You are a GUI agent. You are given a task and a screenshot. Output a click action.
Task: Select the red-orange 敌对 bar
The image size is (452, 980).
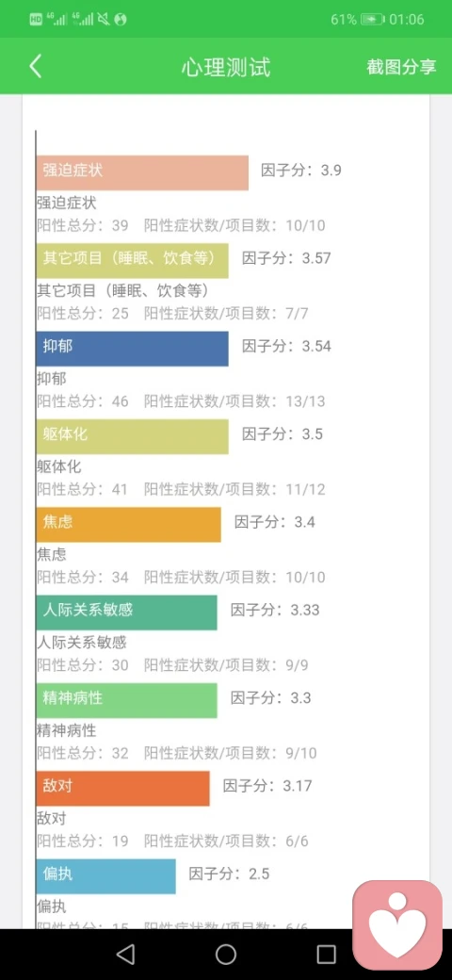point(123,788)
